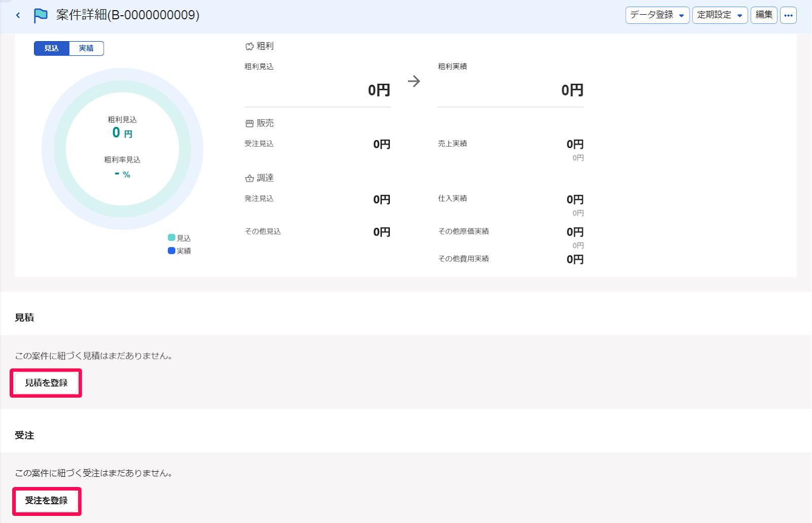Click the 見積 section heading
This screenshot has width=812, height=523.
point(24,318)
